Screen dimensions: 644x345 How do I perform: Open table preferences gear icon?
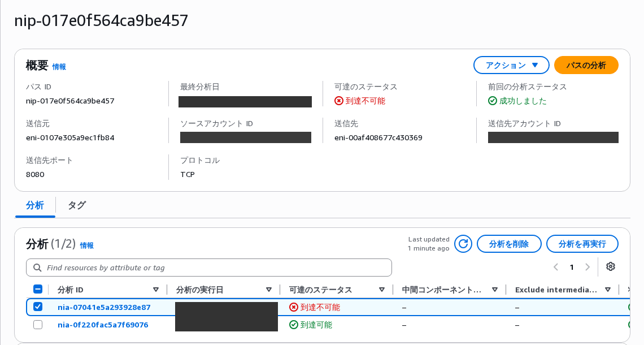[610, 266]
